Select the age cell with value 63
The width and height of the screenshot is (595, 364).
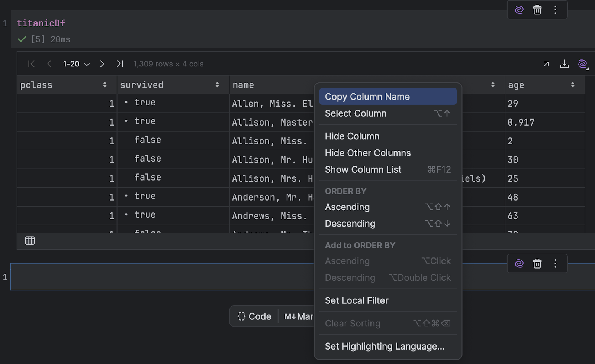(x=545, y=216)
